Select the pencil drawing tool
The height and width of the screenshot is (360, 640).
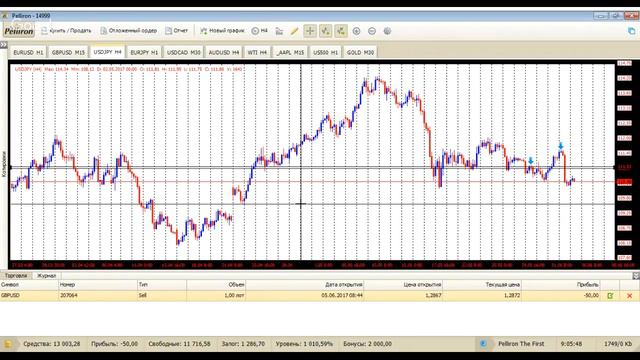294,31
